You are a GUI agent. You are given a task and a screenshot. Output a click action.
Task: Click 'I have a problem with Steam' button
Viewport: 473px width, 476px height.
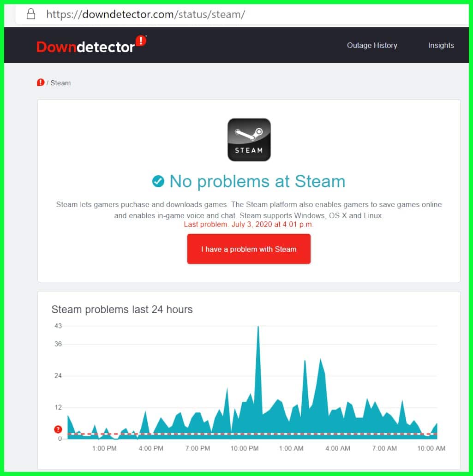tap(249, 249)
